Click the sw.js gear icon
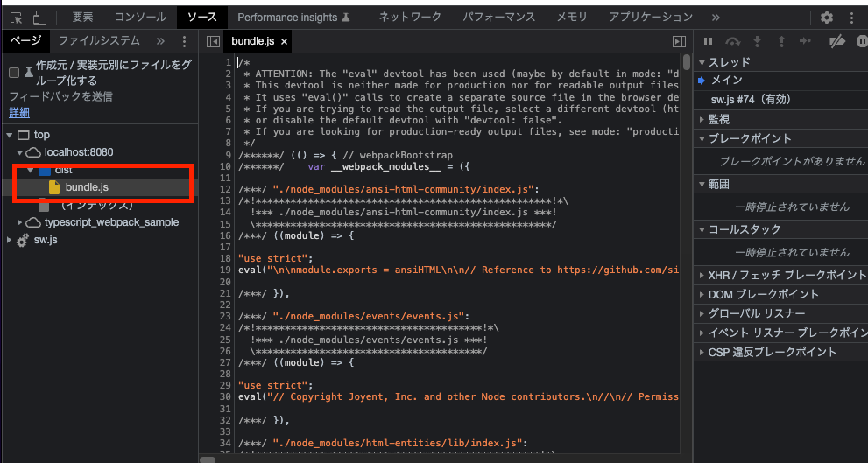Image resolution: width=868 pixels, height=463 pixels. [x=23, y=240]
